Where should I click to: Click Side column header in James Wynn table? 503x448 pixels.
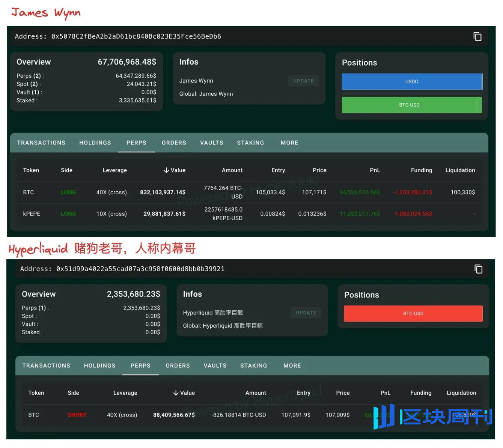pyautogui.click(x=66, y=170)
